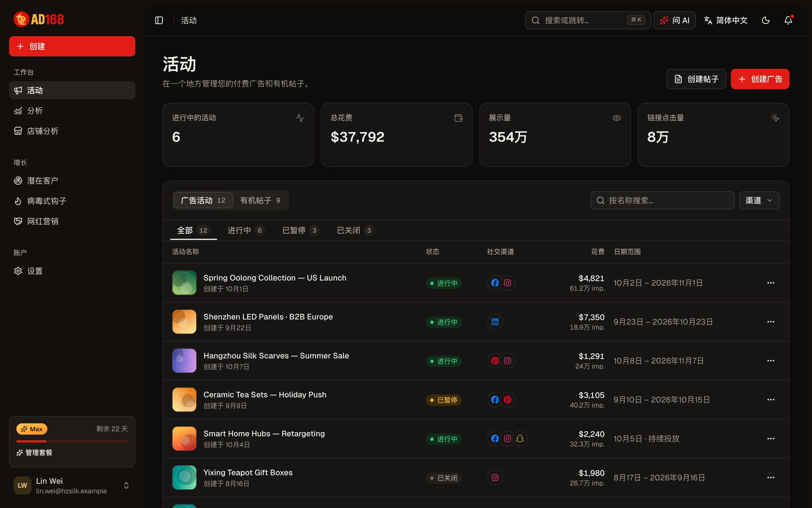Click the eye icon on 展示量 card

pyautogui.click(x=617, y=118)
